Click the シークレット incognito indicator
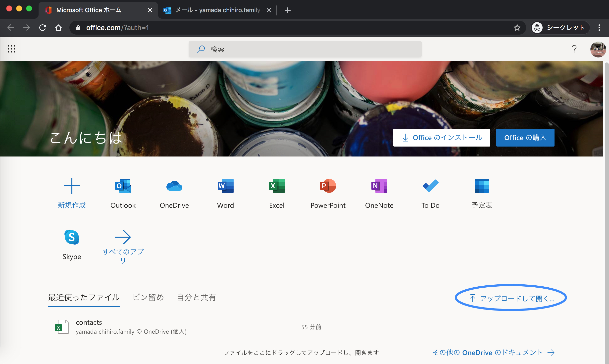 pyautogui.click(x=560, y=28)
